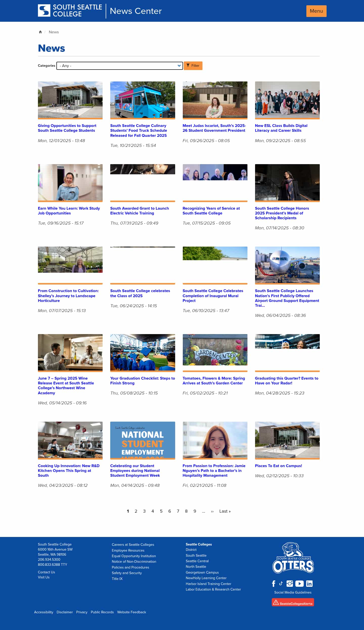Open the Title IX footer link

click(117, 579)
